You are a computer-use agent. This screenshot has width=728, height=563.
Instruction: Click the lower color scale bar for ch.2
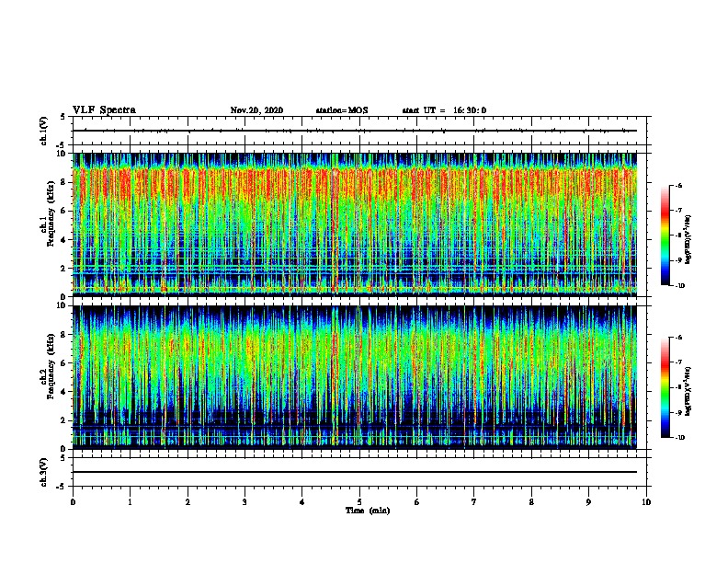pos(665,387)
